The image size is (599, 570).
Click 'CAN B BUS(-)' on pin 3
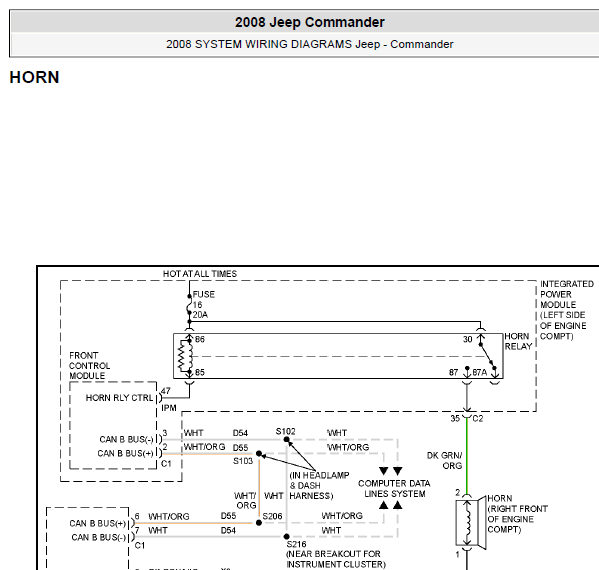click(x=126, y=439)
